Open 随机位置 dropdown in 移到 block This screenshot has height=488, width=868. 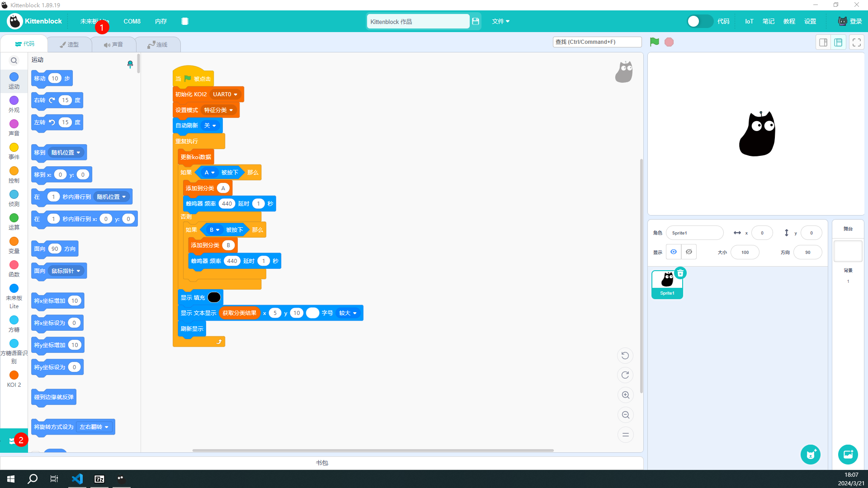(x=66, y=153)
